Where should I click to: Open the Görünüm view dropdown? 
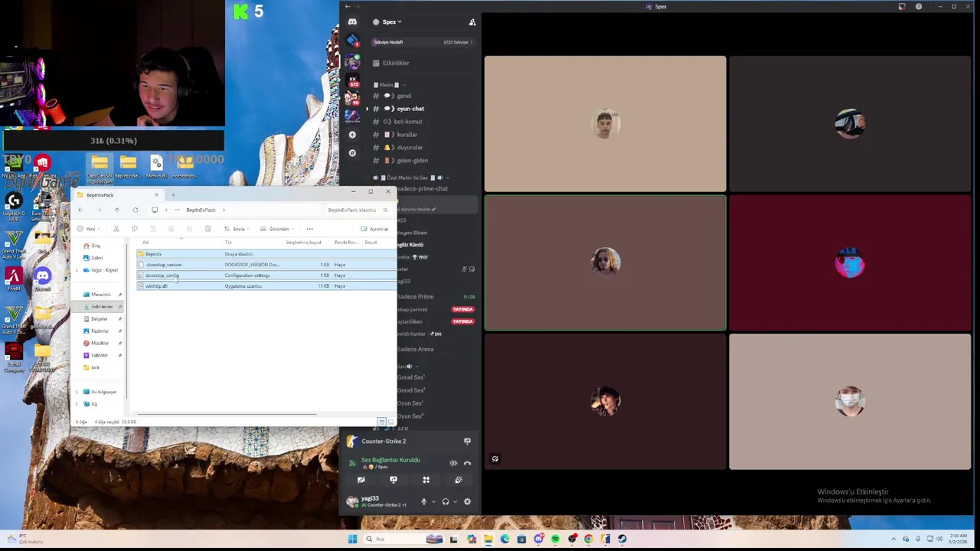[x=278, y=229]
